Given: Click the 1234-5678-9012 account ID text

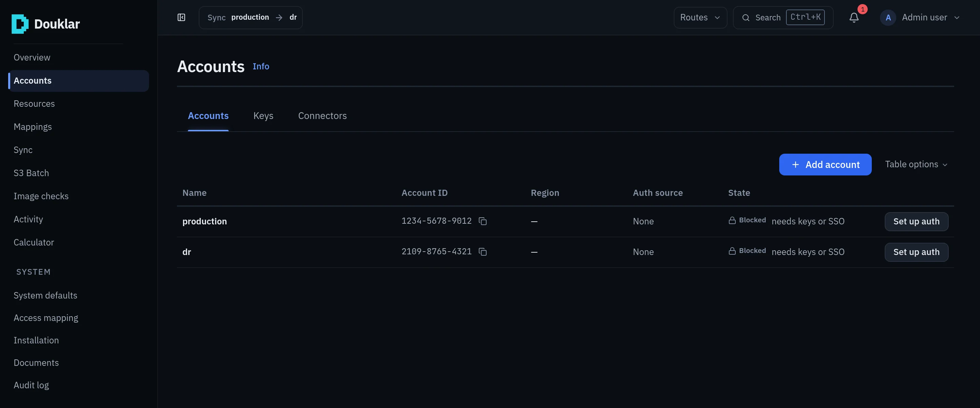Looking at the screenshot, I should point(436,221).
